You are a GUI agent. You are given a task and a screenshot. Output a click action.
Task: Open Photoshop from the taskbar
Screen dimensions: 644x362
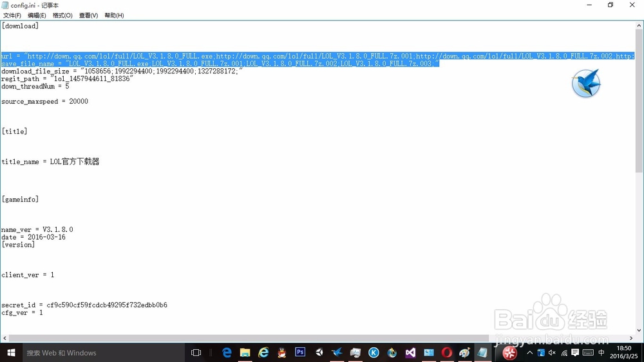[x=300, y=352]
